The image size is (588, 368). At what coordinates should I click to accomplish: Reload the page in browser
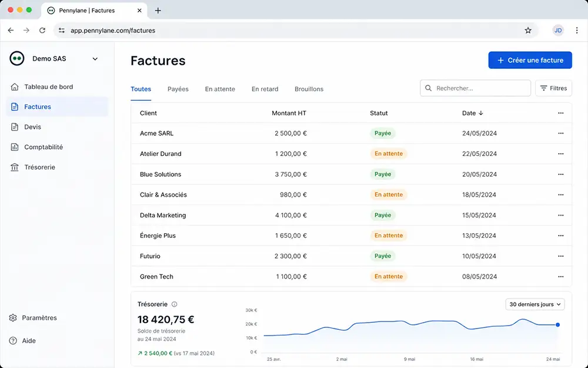(42, 31)
